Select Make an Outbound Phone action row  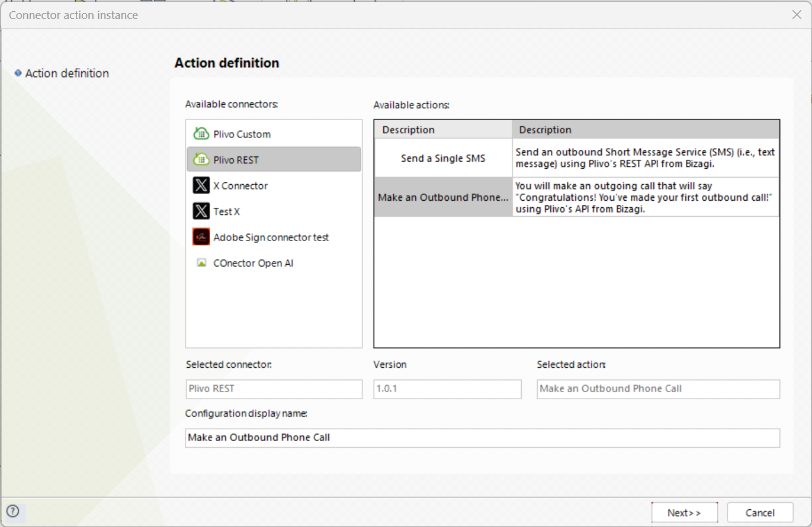tap(443, 197)
